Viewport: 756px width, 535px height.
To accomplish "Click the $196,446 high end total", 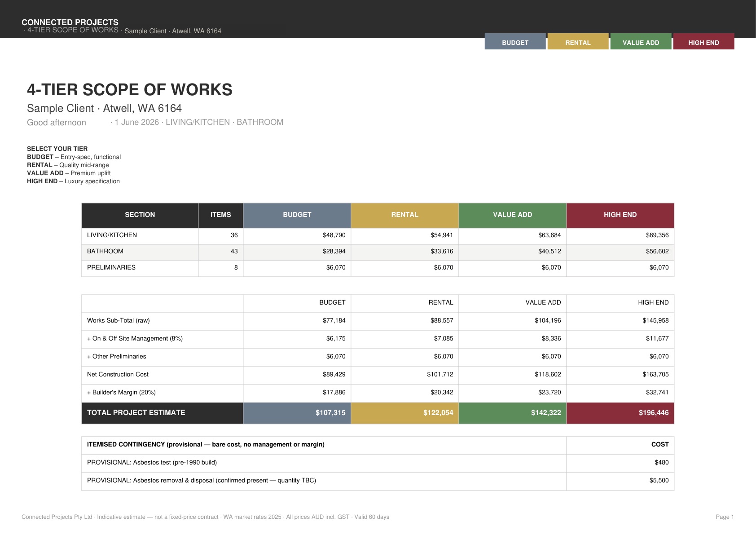I will (654, 412).
